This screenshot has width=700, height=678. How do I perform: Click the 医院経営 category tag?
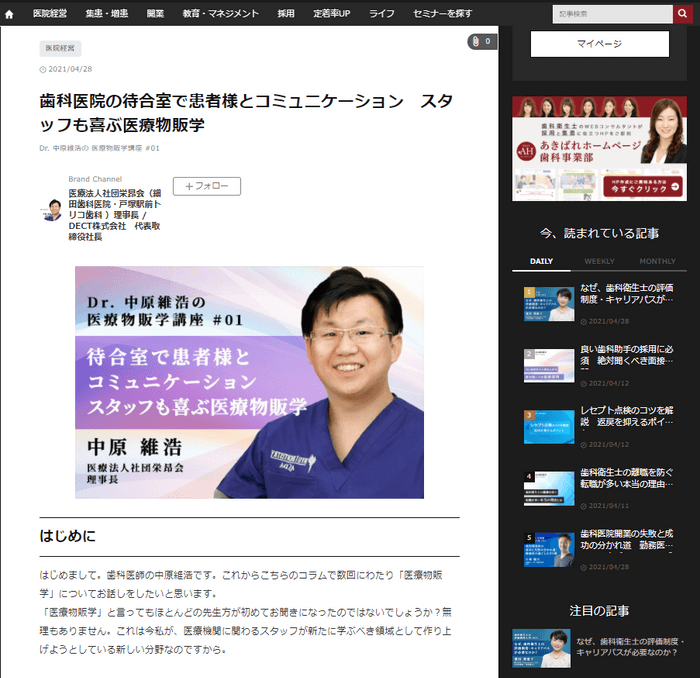(60, 48)
